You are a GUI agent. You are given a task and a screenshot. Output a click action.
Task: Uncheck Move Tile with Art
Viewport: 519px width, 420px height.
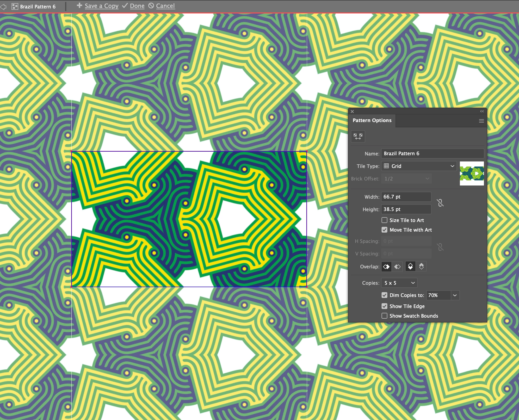(x=384, y=230)
